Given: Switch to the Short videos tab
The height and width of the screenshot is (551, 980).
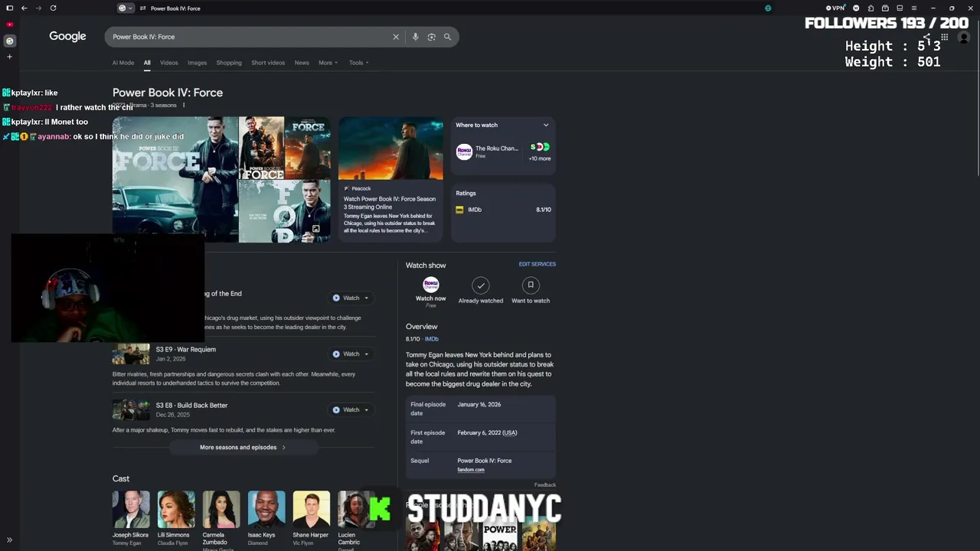Looking at the screenshot, I should (x=268, y=63).
